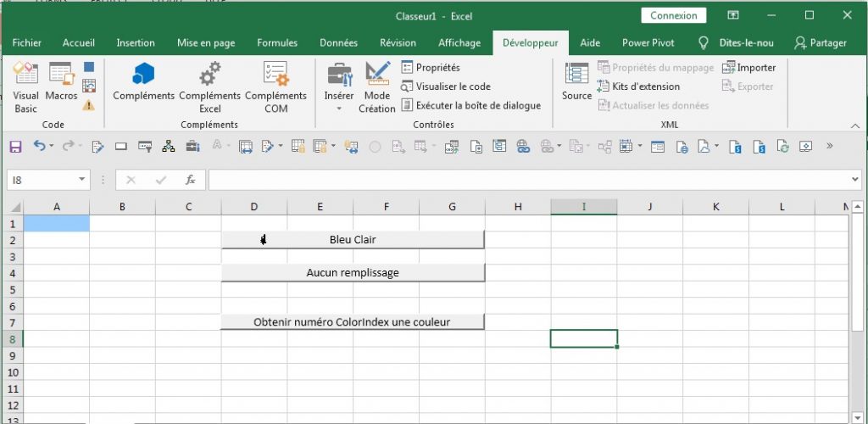
Task: Click the Insert Function fx icon
Action: pyautogui.click(x=191, y=179)
